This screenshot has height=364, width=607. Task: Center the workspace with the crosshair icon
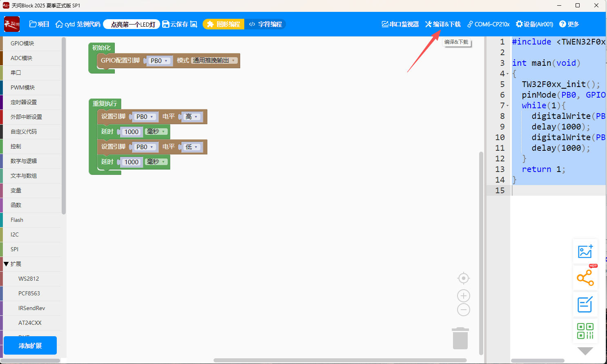[463, 278]
